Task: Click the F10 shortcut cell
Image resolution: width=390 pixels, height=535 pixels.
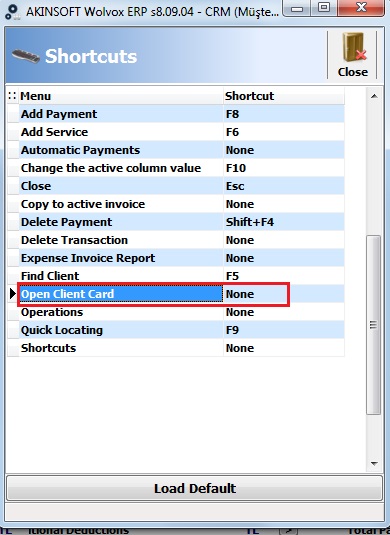Action: [x=284, y=168]
